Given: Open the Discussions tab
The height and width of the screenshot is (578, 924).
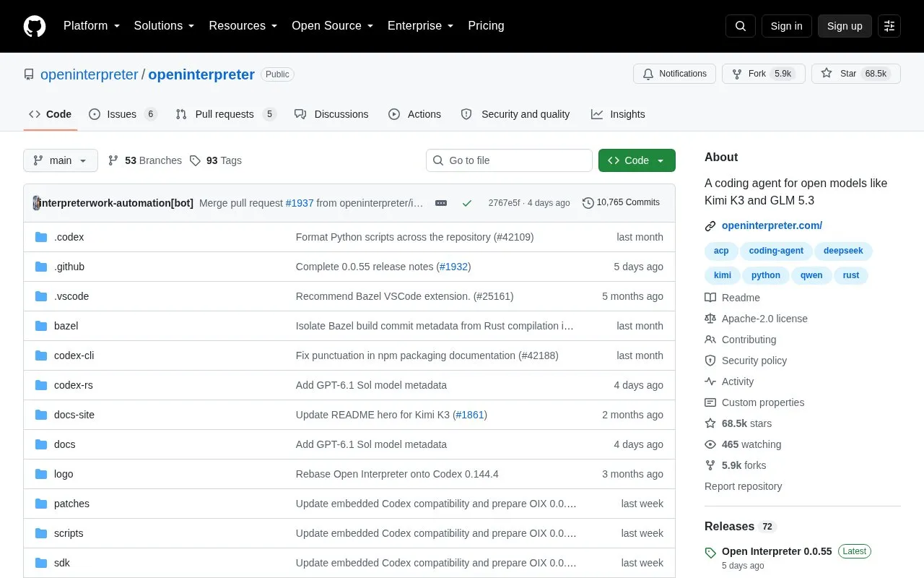Looking at the screenshot, I should point(331,114).
